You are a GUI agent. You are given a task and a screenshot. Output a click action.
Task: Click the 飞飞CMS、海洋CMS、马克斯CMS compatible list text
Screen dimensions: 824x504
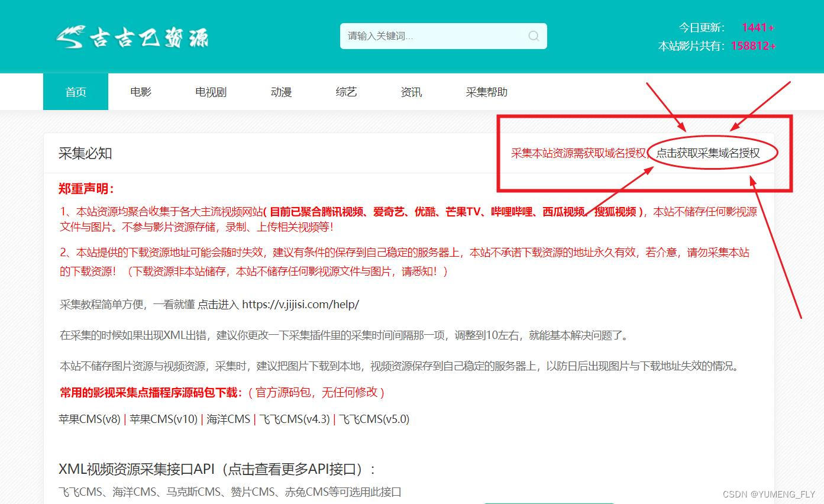point(230,492)
